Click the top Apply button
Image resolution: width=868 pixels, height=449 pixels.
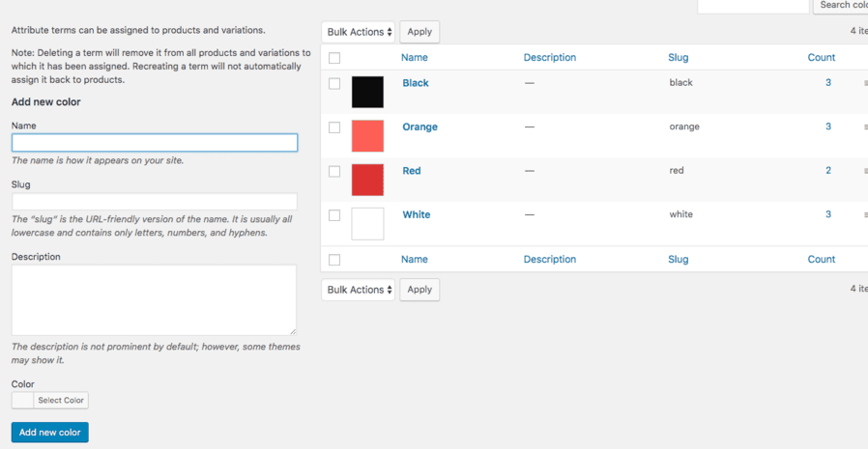click(x=420, y=32)
